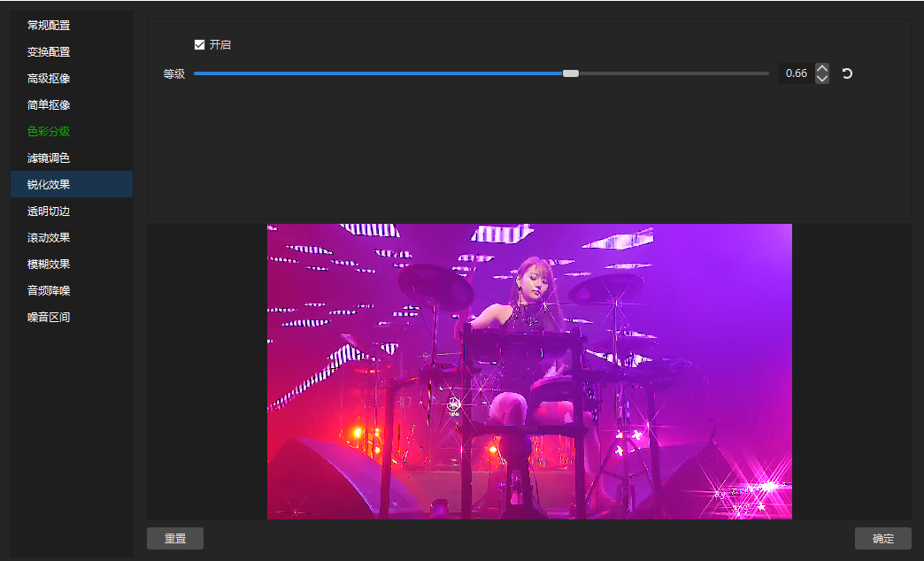Open 滤镜调色 settings
This screenshot has width=924, height=561.
pos(72,158)
